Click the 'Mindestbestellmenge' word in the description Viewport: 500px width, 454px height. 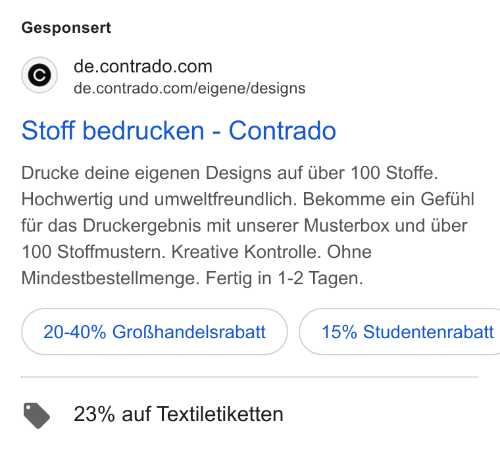(110, 278)
